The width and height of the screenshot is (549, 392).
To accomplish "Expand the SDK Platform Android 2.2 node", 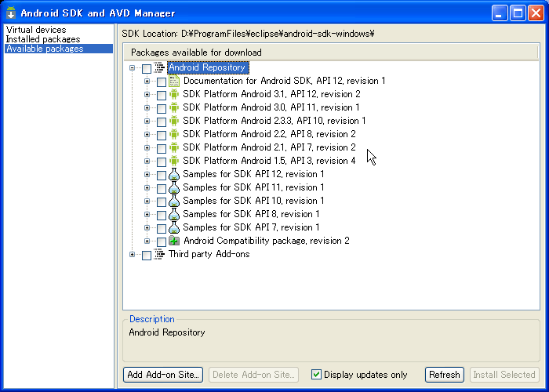I will [x=147, y=134].
